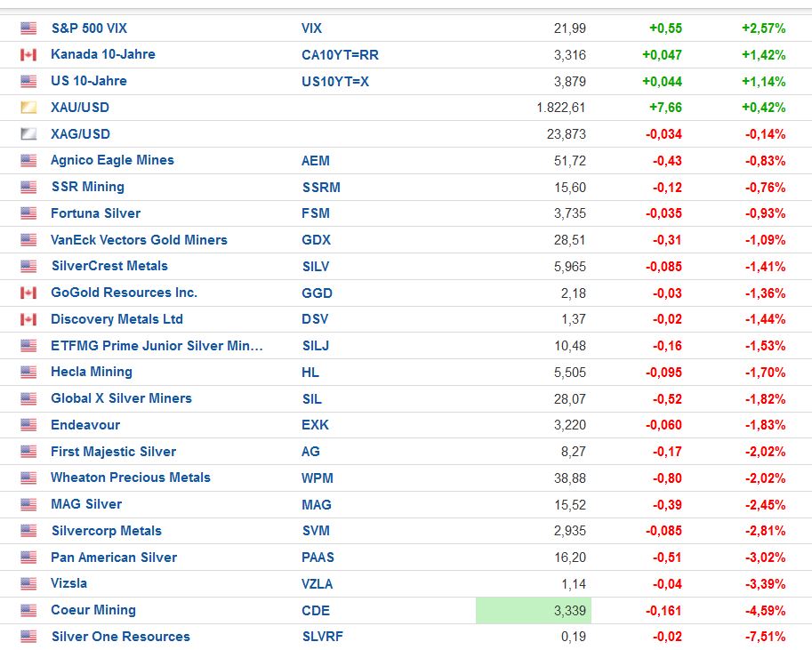
Task: Click the SLVRF change percent -7,51%
Action: 765,637
